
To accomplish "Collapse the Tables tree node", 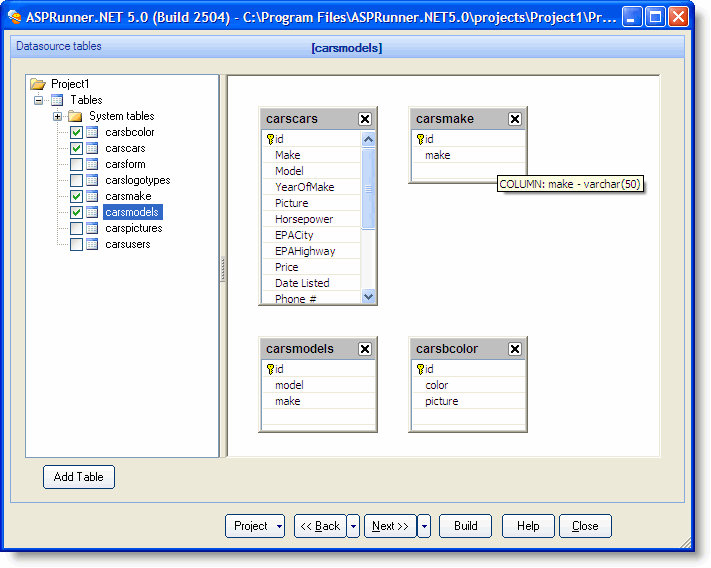I will (39, 100).
